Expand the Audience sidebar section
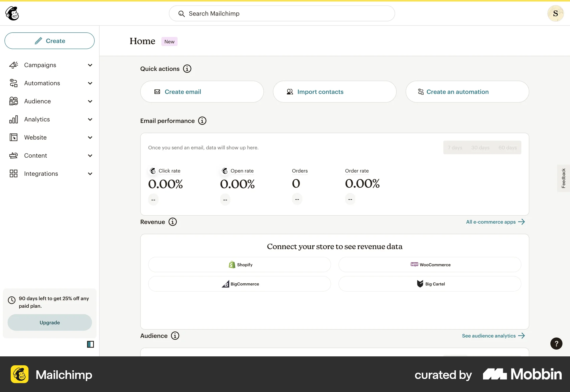570x392 pixels. click(90, 101)
